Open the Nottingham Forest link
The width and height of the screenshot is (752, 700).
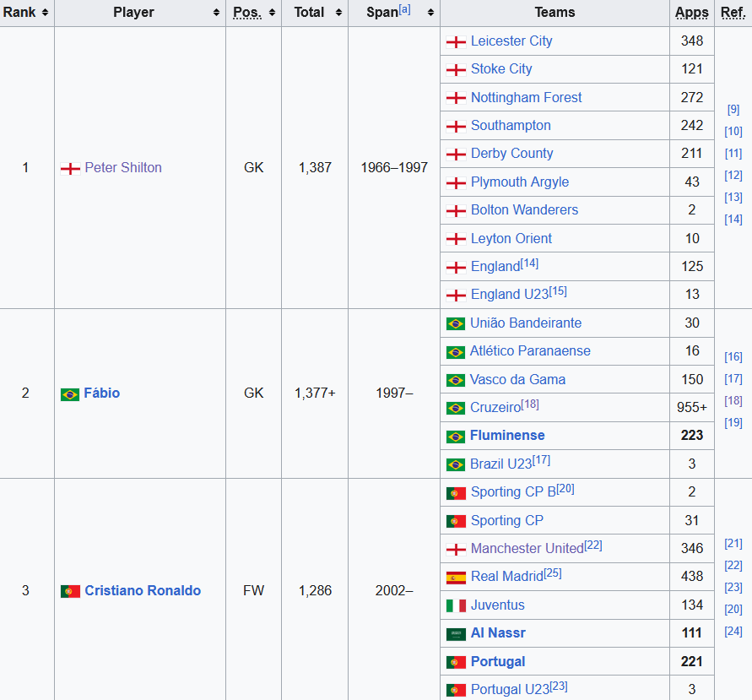click(x=526, y=97)
